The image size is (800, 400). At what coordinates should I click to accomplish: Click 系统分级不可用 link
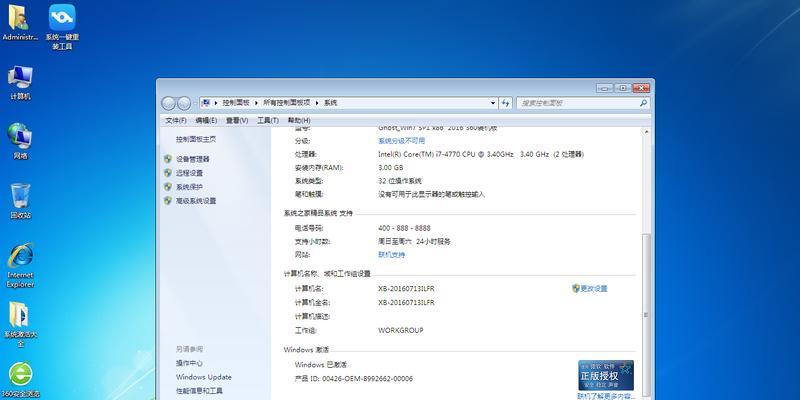[402, 141]
